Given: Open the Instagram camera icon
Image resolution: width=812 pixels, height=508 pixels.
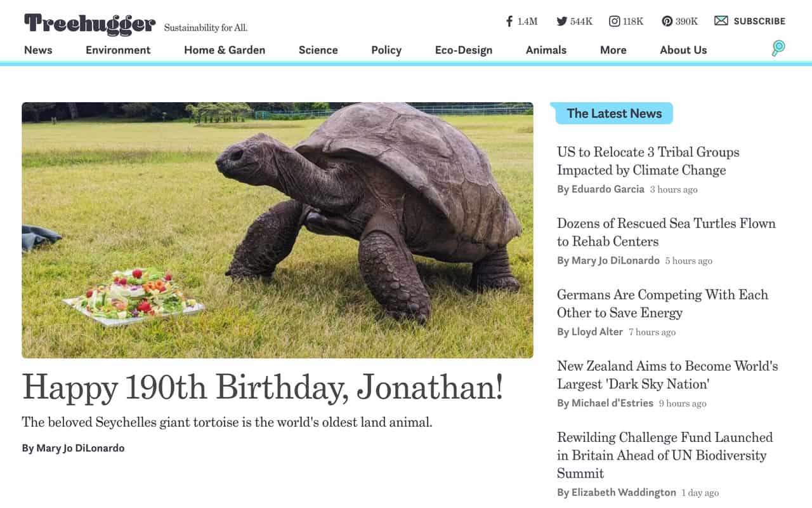Looking at the screenshot, I should click(614, 21).
